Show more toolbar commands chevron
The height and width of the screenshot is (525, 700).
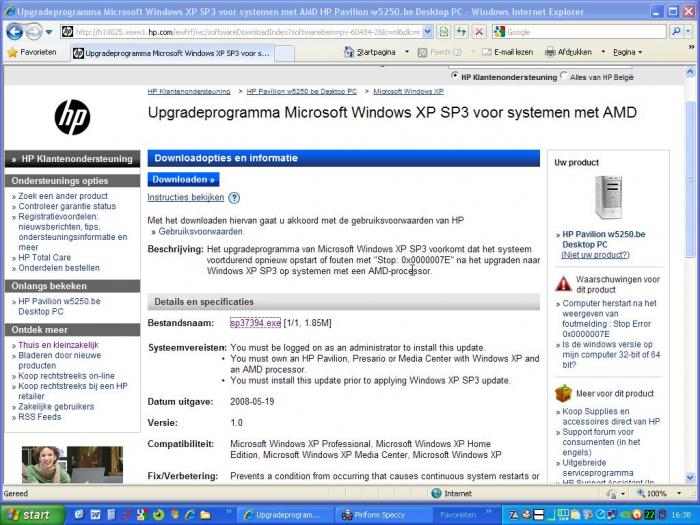pos(692,47)
